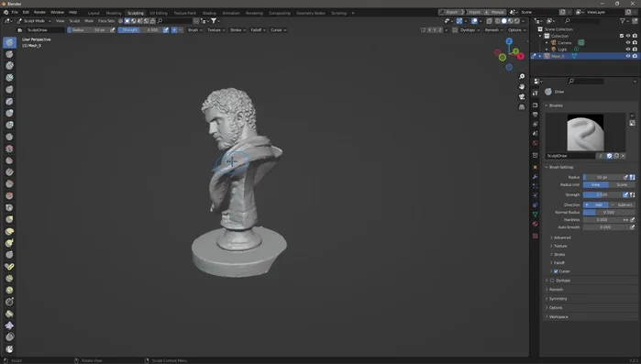Expand the Advanced brush subpanel
Screen dimensions: 641x364
click(562, 237)
